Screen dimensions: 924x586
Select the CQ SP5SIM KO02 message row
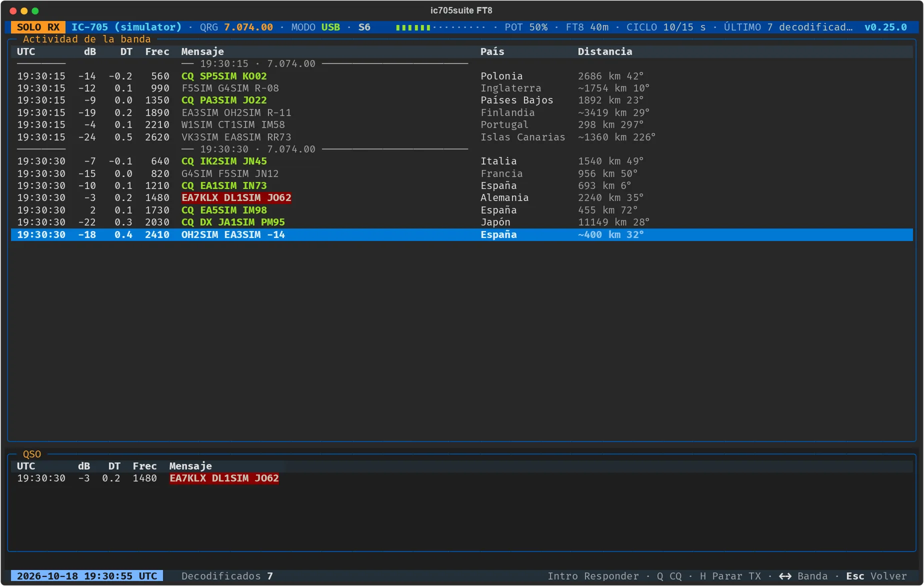pos(462,76)
